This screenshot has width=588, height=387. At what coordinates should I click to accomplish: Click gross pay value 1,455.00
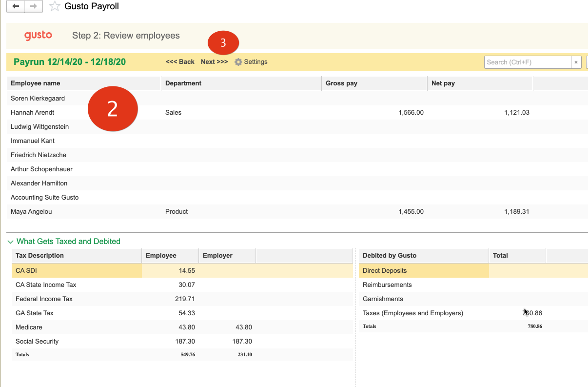(x=411, y=211)
